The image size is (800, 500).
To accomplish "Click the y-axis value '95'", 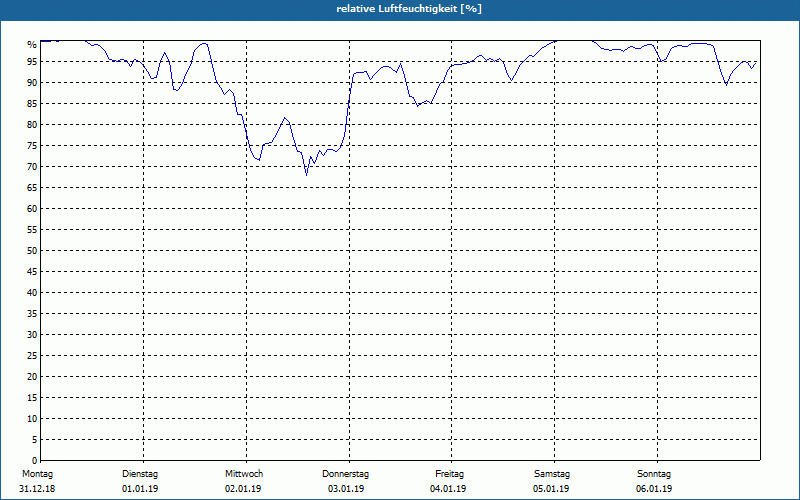I will (32, 62).
